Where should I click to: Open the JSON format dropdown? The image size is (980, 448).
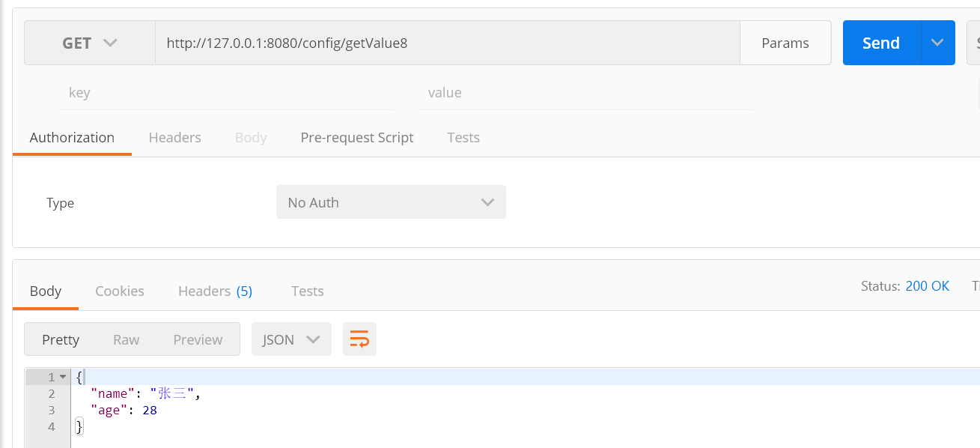tap(291, 339)
